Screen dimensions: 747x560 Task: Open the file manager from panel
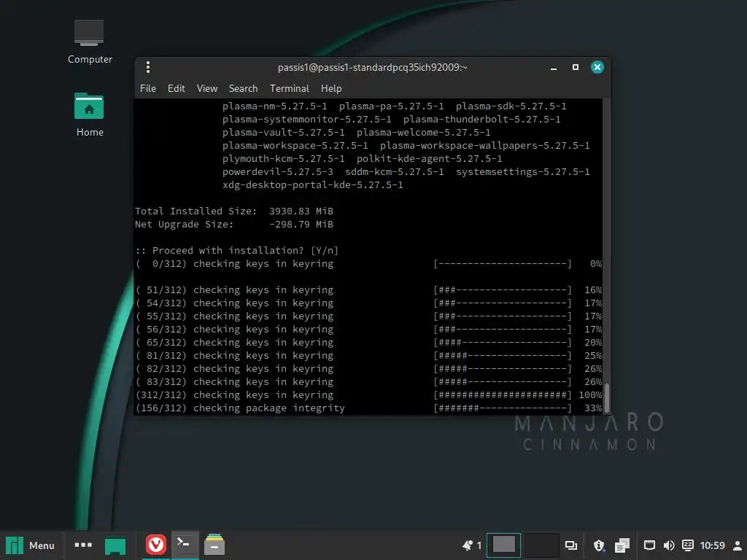click(214, 545)
